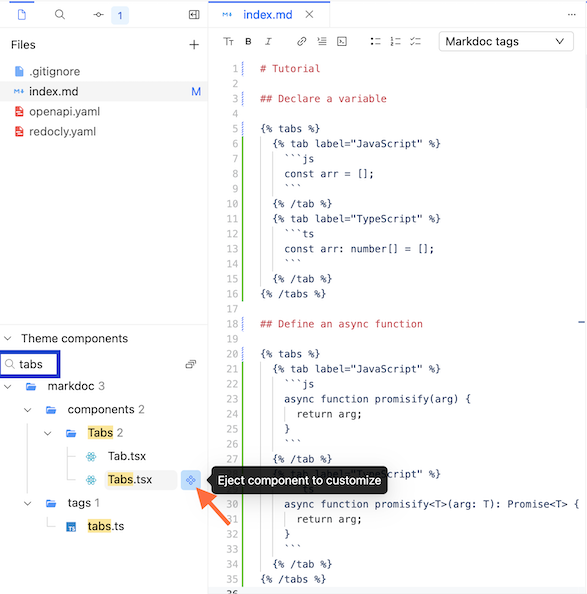The width and height of the screenshot is (587, 594).
Task: Collapse the tags folder chevron
Action: tap(28, 503)
